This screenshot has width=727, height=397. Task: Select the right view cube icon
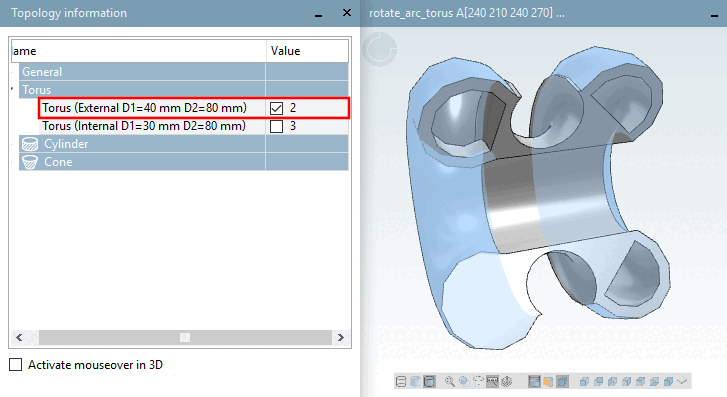pos(626,381)
